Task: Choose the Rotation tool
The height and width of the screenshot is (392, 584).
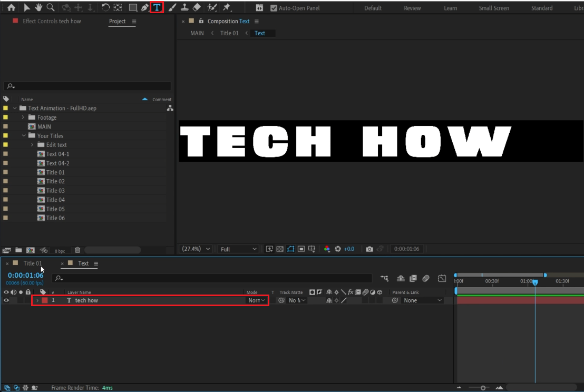Action: tap(105, 7)
